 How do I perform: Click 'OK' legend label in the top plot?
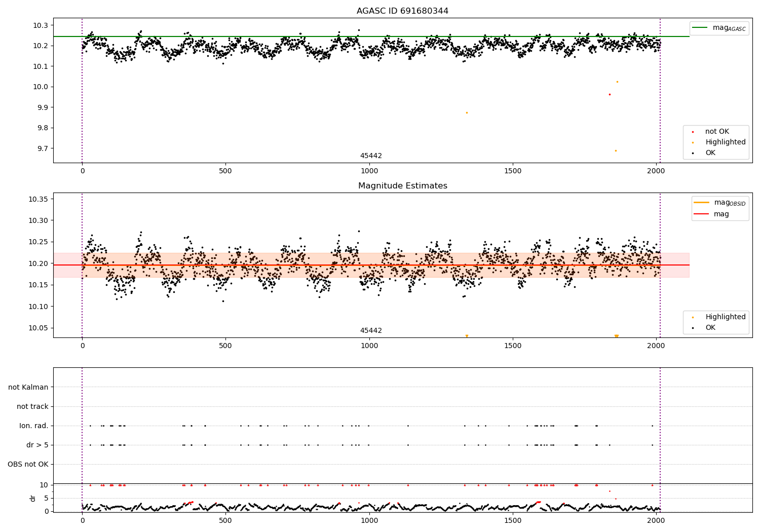click(x=710, y=153)
